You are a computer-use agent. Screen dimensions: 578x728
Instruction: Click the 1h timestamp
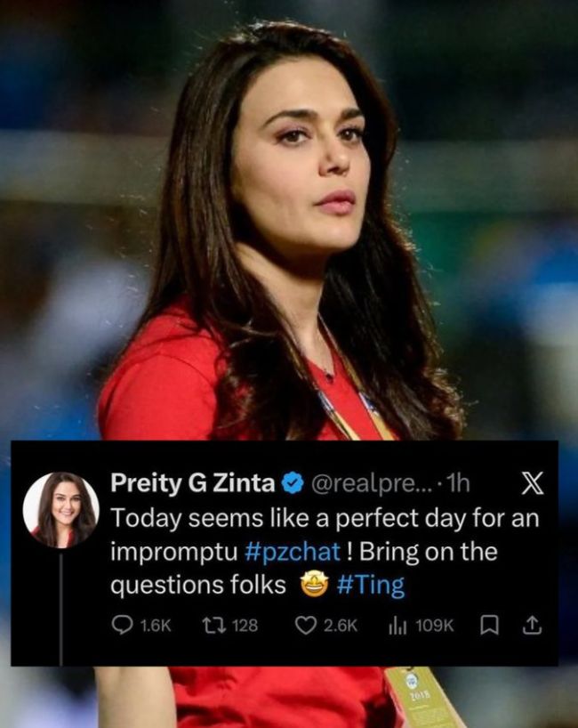click(x=458, y=484)
